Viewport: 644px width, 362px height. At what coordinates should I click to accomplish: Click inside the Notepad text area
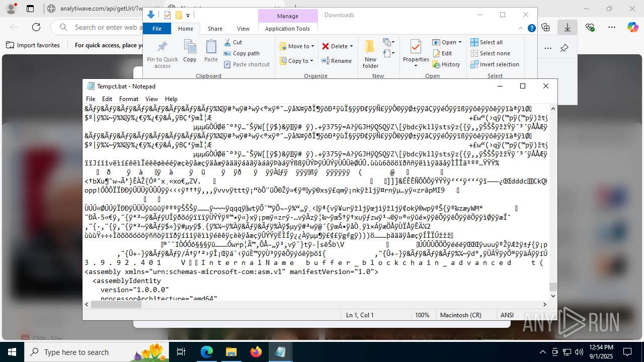pyautogui.click(x=316, y=202)
